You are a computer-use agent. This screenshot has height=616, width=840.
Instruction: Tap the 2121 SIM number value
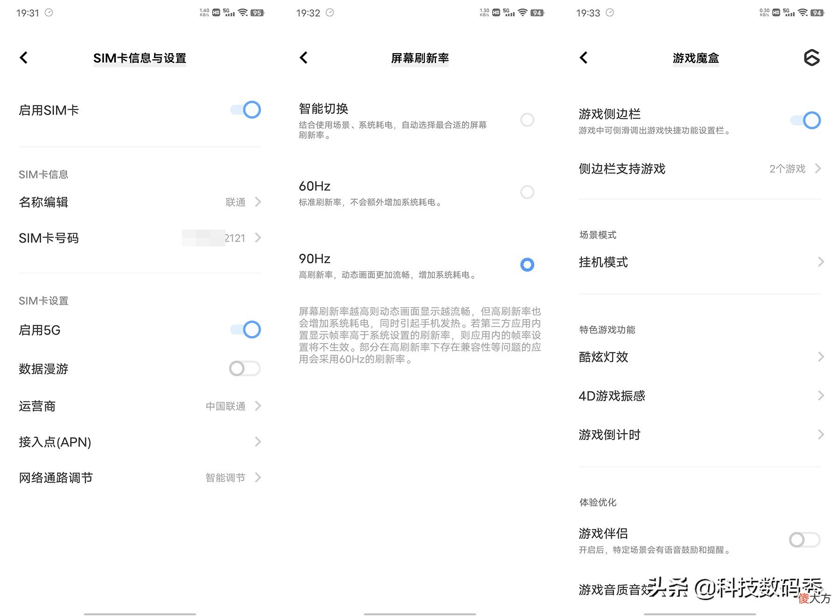pyautogui.click(x=235, y=238)
